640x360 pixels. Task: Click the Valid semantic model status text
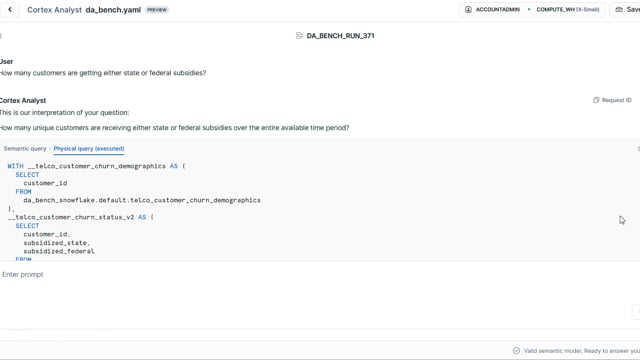[582, 351]
